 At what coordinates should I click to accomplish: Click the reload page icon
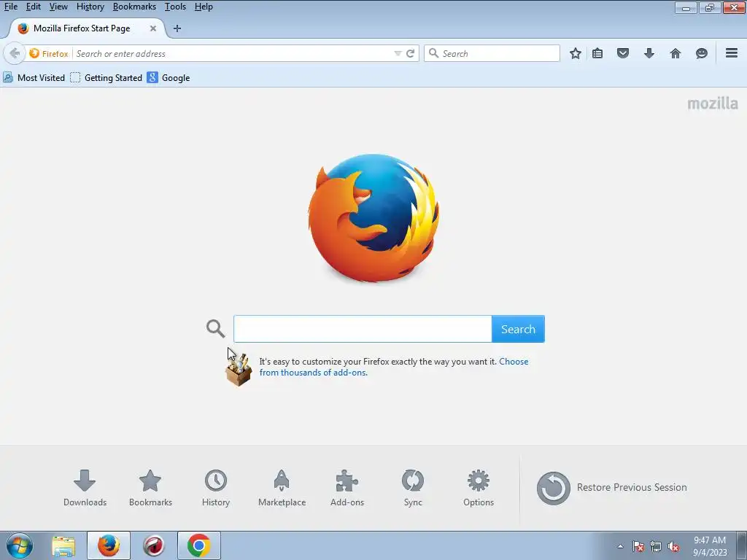pos(410,54)
